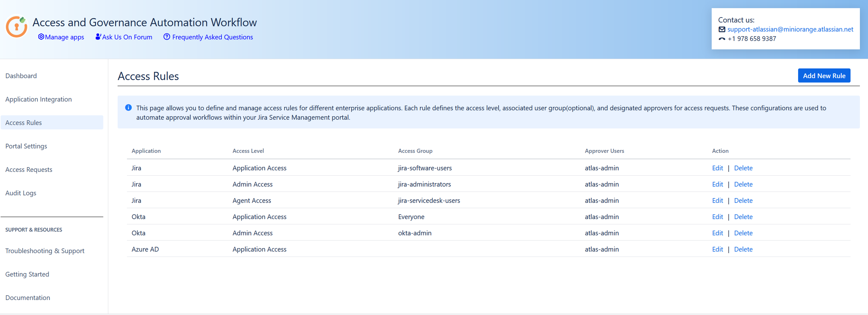Click the Azure AD application cell
Viewport: 868px width, 315px height.
pyautogui.click(x=145, y=249)
